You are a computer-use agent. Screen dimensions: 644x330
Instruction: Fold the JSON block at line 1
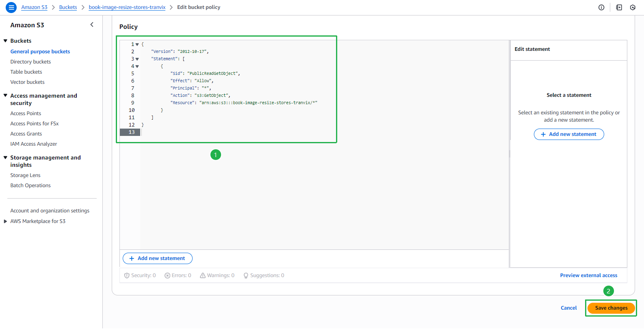(137, 44)
